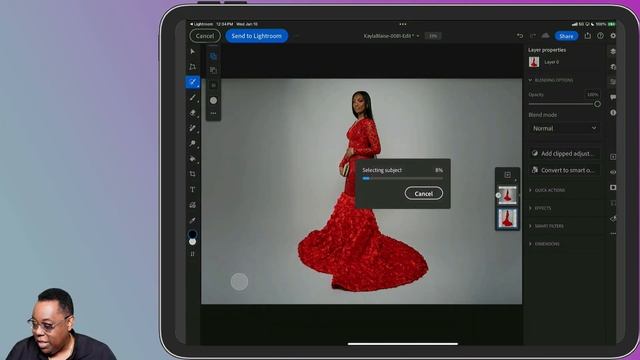Open the export icon beside Share
640x360 pixels.
coord(587,36)
